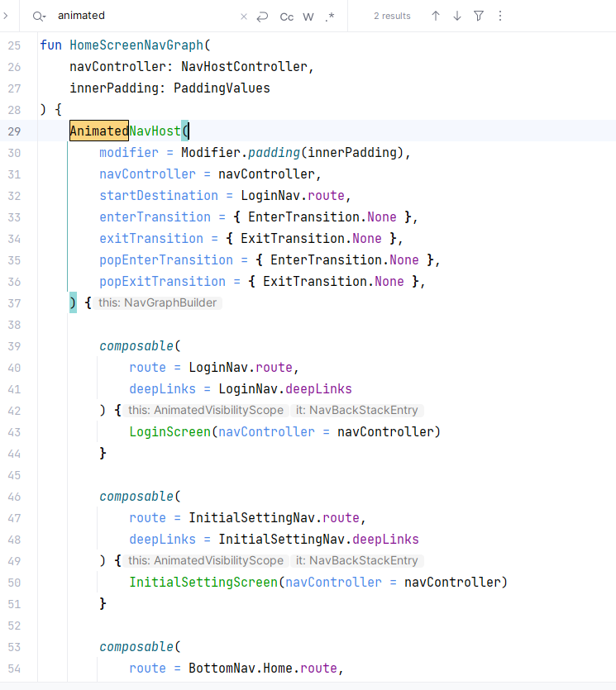
Task: Click 'ExitTransition.None' on line 36
Action: pyautogui.click(x=333, y=282)
